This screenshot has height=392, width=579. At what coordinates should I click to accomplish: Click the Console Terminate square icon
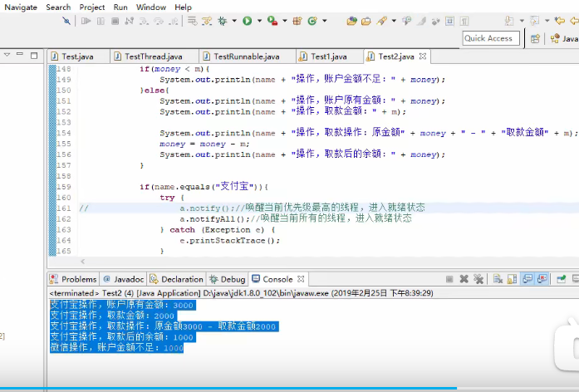click(449, 279)
